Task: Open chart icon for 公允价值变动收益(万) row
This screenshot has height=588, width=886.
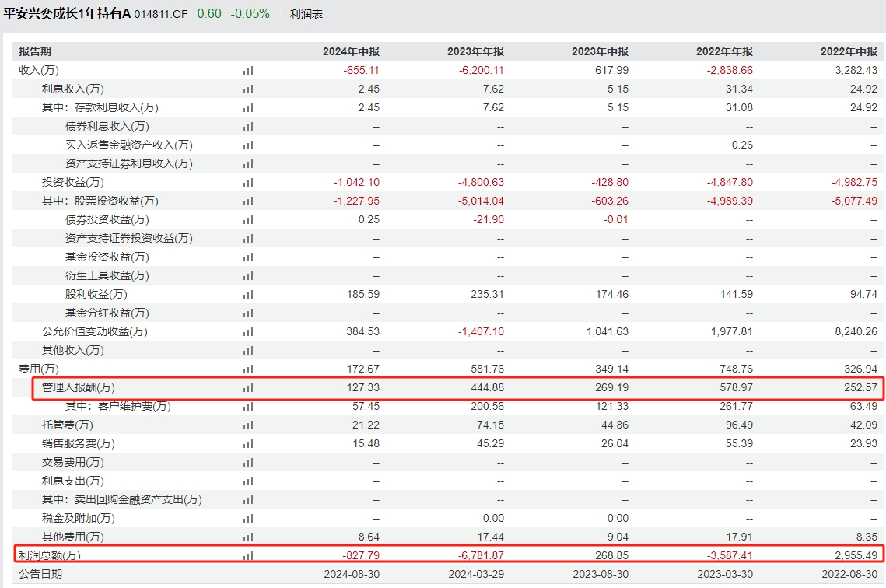Action: point(248,331)
